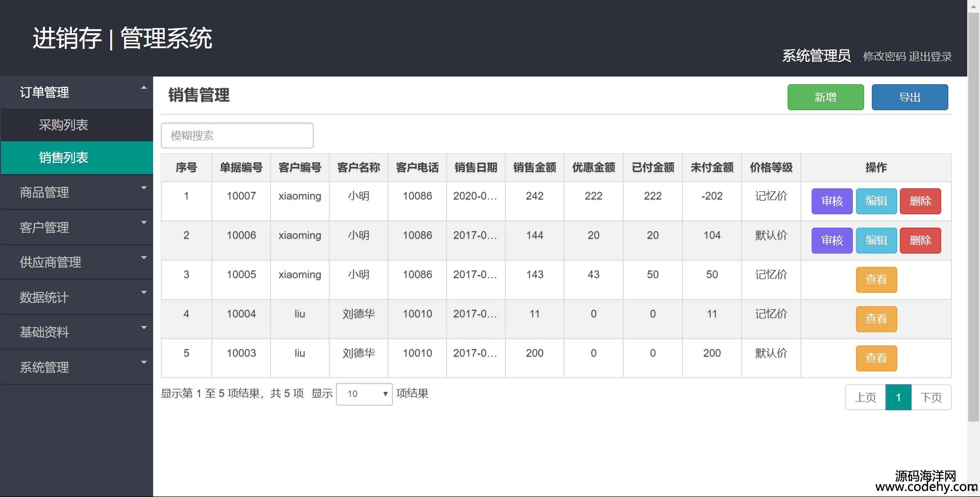
Task: Select page 1 in pagination
Action: (898, 397)
